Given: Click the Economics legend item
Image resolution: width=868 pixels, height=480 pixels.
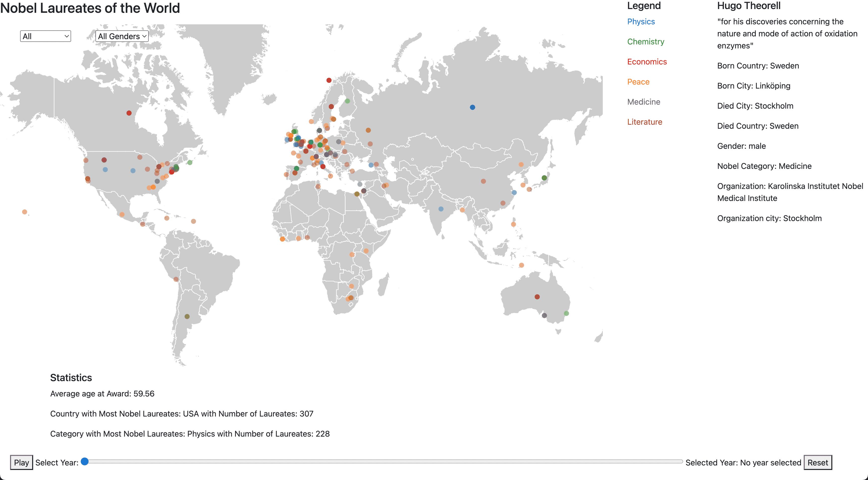Looking at the screenshot, I should 647,61.
